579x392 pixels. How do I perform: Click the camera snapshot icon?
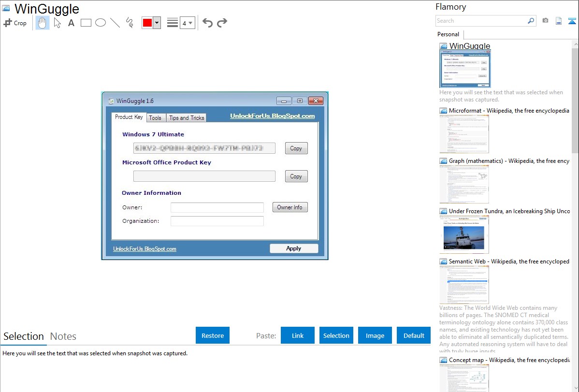pos(545,21)
